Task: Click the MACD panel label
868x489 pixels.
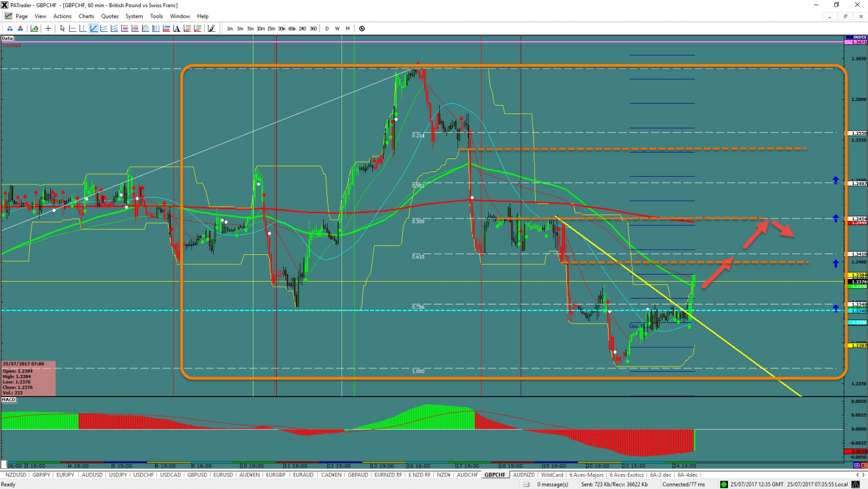Action: [x=8, y=399]
